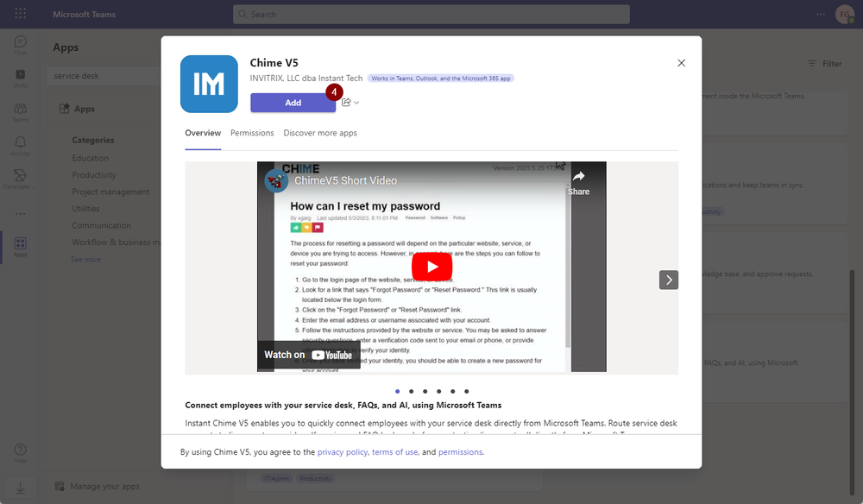Open the Discover more apps tab
The height and width of the screenshot is (504, 863).
pos(320,133)
